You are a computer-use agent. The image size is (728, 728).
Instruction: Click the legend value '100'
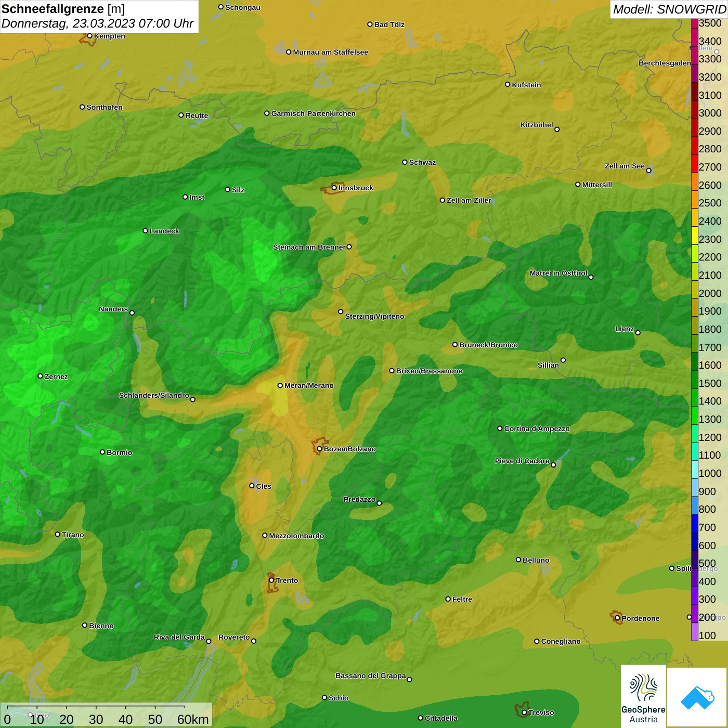click(707, 635)
